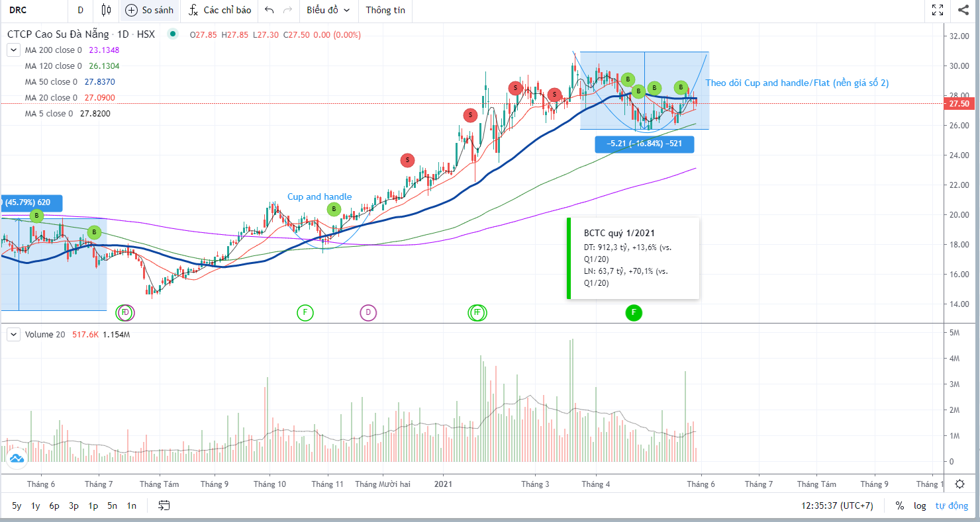Click the share chart icon

pyautogui.click(x=963, y=10)
